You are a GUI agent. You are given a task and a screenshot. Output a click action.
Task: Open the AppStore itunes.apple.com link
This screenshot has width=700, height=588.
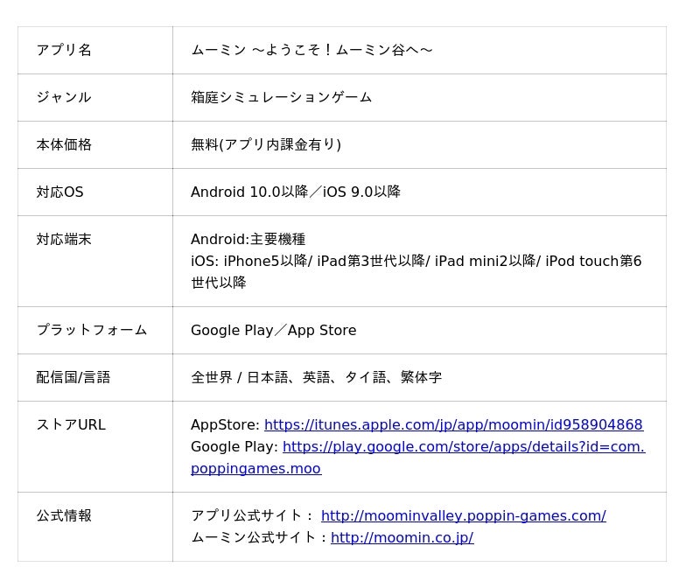point(453,425)
